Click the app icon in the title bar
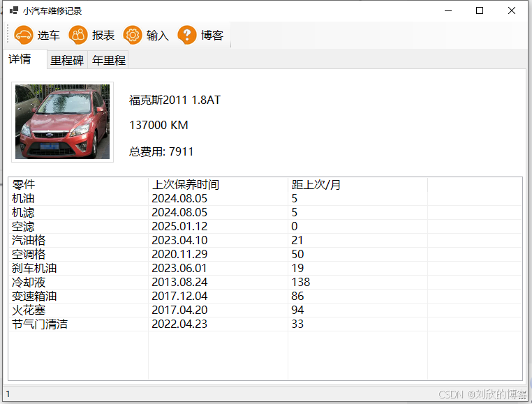This screenshot has width=532, height=404. [x=13, y=10]
